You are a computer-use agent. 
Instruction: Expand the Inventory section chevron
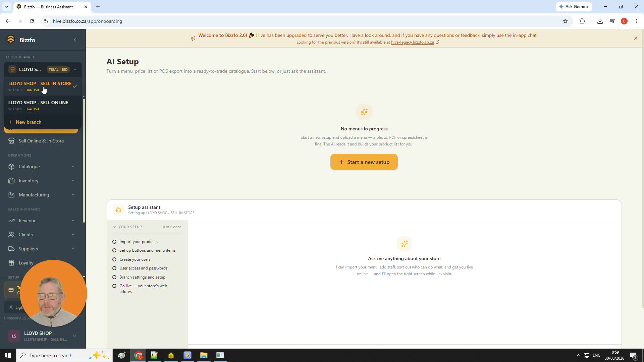click(x=73, y=181)
